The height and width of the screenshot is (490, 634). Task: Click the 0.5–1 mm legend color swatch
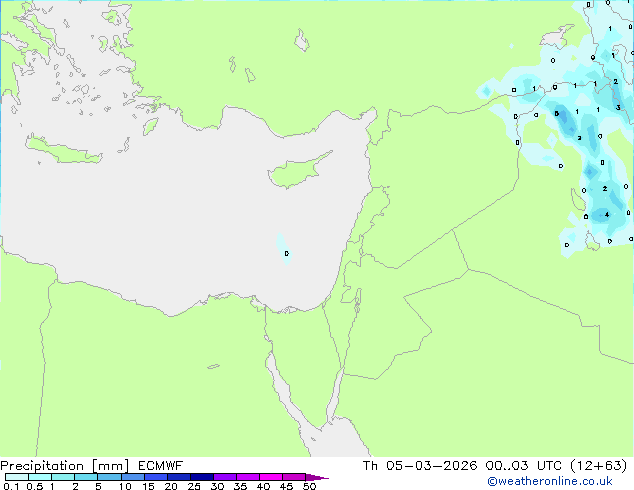point(40,477)
